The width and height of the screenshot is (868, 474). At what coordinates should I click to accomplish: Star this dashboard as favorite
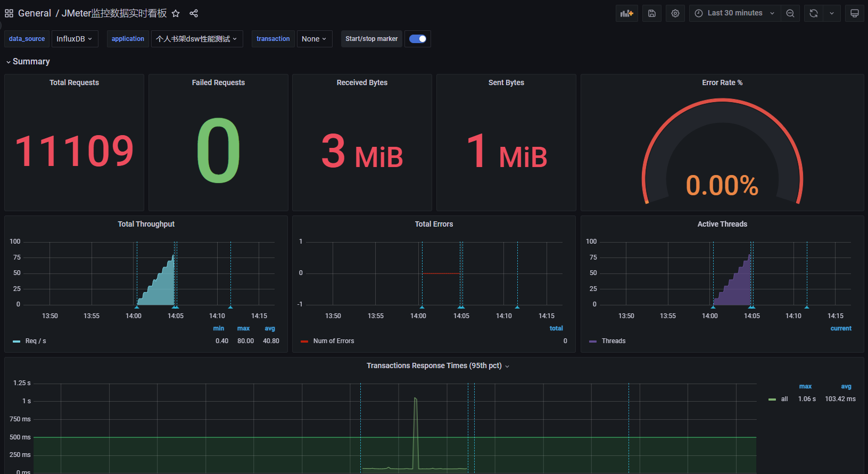[176, 13]
